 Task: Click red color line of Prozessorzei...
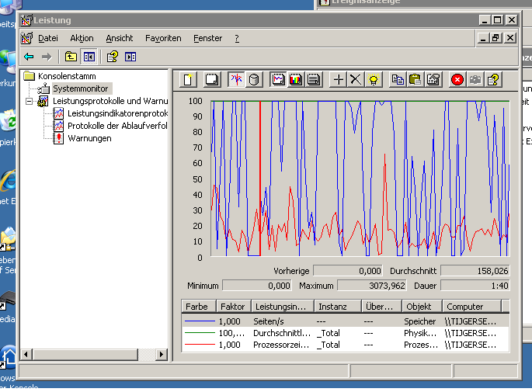tap(200, 345)
